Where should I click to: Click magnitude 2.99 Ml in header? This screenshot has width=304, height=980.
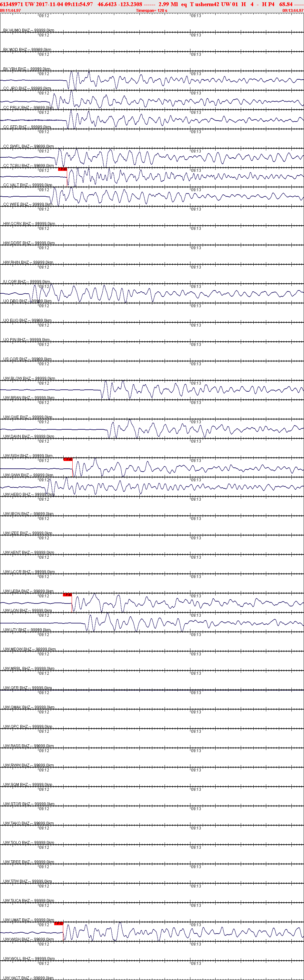click(168, 4)
